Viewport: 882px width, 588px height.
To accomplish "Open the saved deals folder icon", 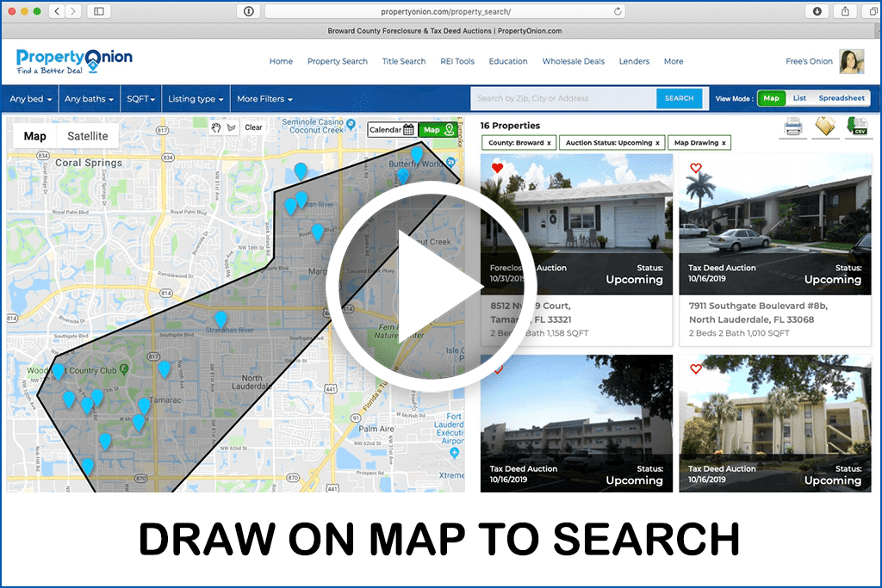I will (x=824, y=127).
